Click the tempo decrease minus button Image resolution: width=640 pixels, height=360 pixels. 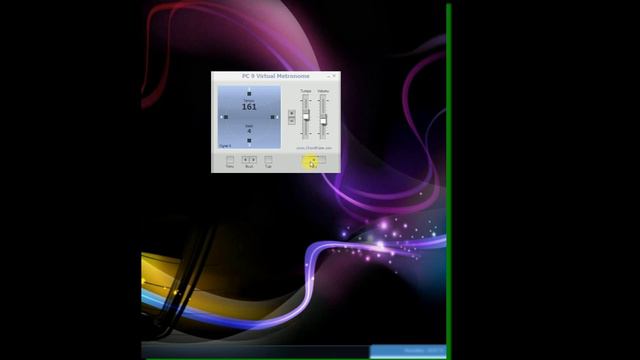point(291,121)
